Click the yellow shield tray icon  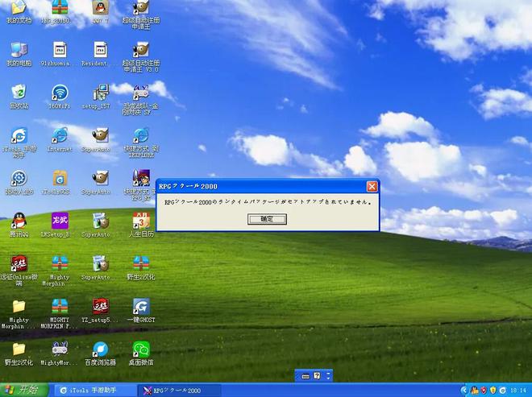(493, 391)
